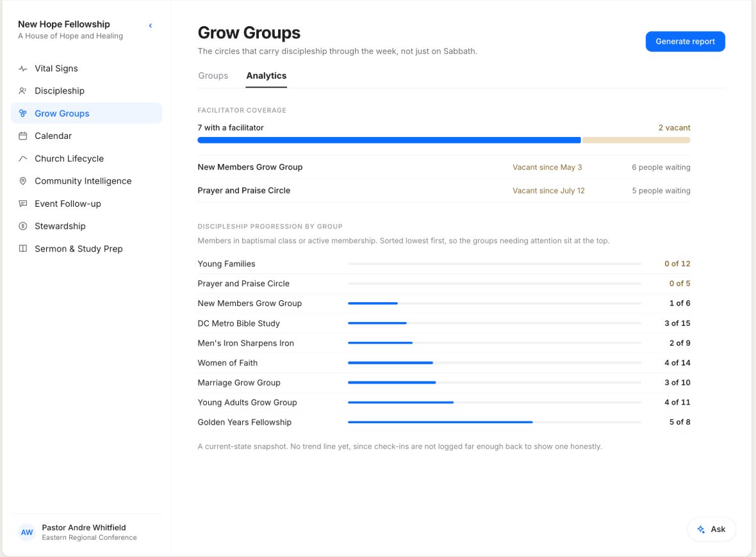
Task: Click the Grow Groups circles icon
Action: tap(22, 113)
